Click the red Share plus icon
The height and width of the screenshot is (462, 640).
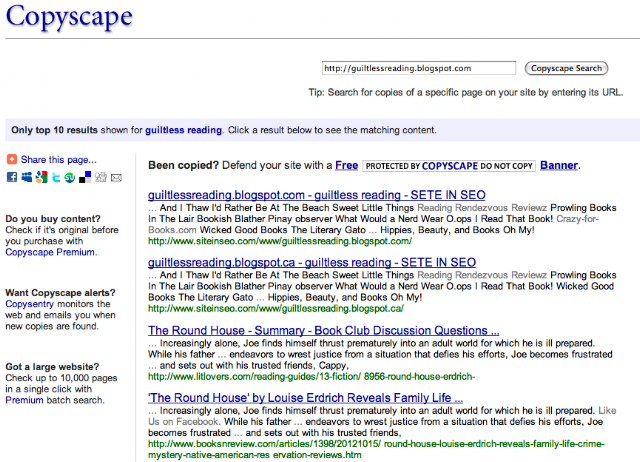pyautogui.click(x=12, y=159)
